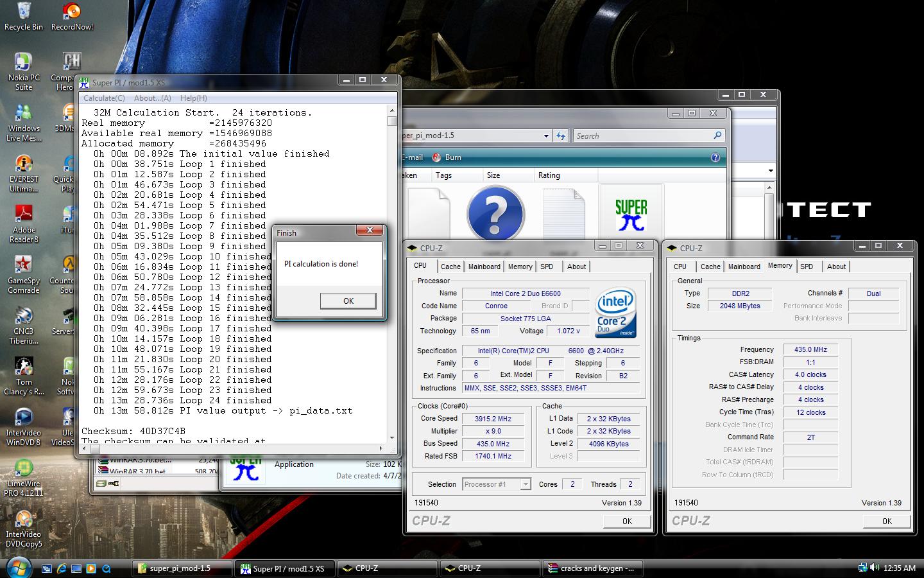
Task: Click the refresh button beside Explorer address bar
Action: (x=561, y=136)
